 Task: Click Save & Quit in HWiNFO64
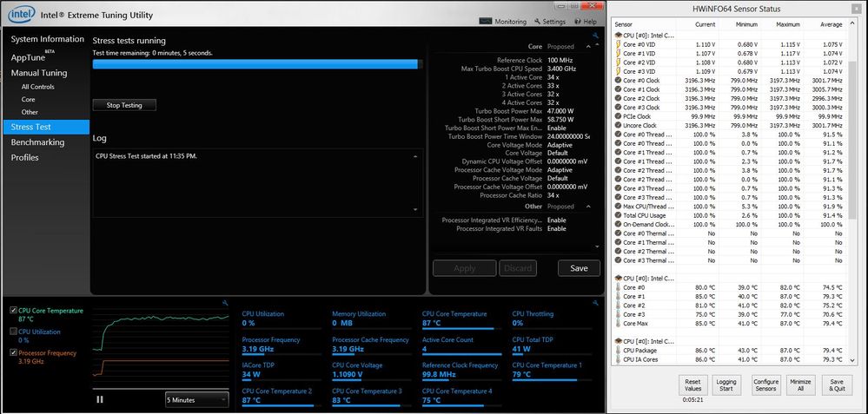pyautogui.click(x=837, y=385)
